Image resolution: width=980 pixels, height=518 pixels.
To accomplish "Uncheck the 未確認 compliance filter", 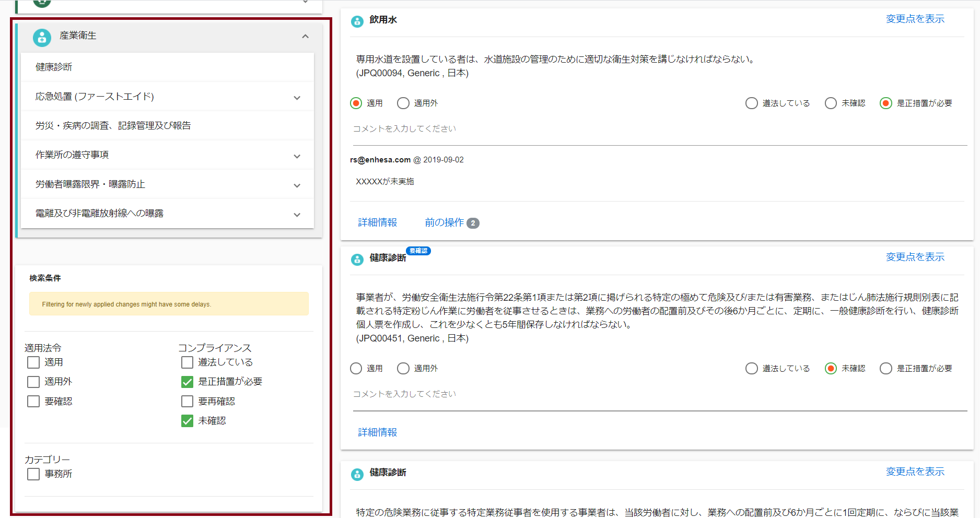I will [x=187, y=421].
